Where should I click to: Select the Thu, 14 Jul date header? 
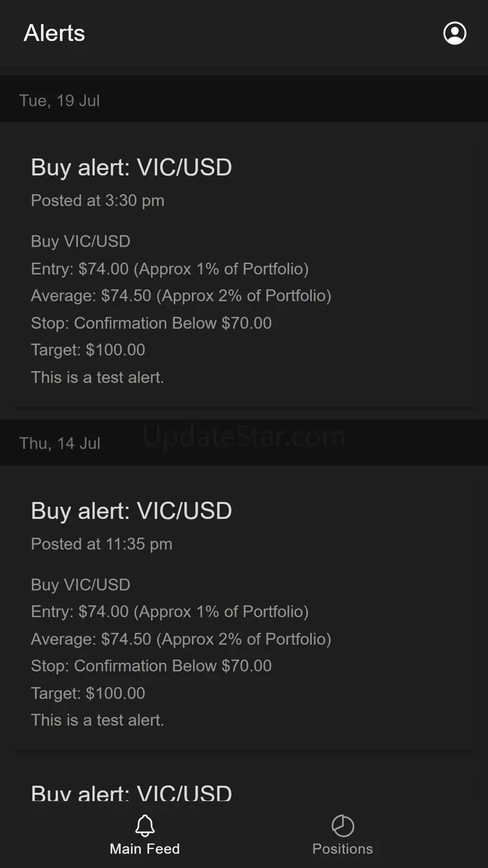tap(59, 444)
